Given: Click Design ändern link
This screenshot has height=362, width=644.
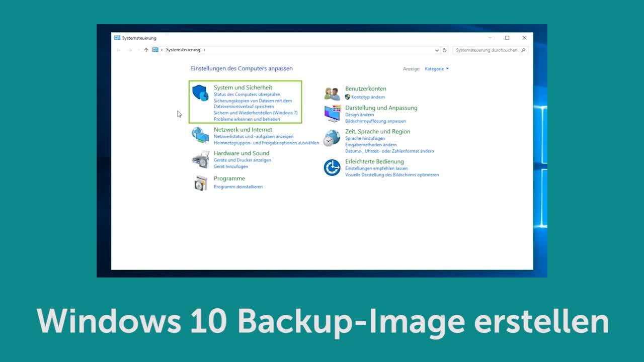Looking at the screenshot, I should pos(360,115).
